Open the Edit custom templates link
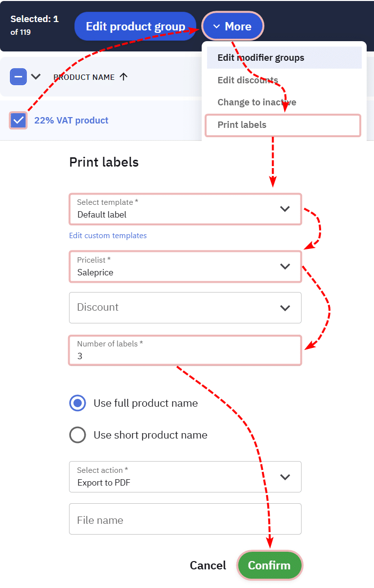 (x=108, y=236)
